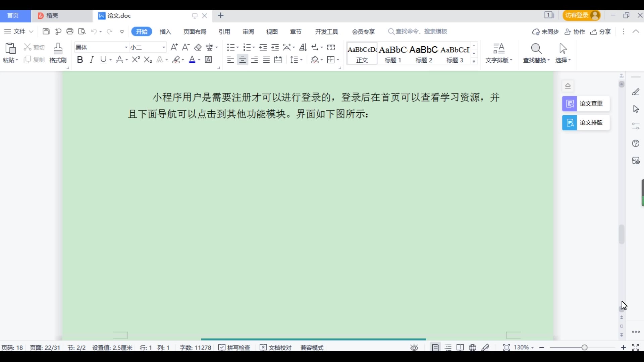Switch to outline view

point(448,348)
